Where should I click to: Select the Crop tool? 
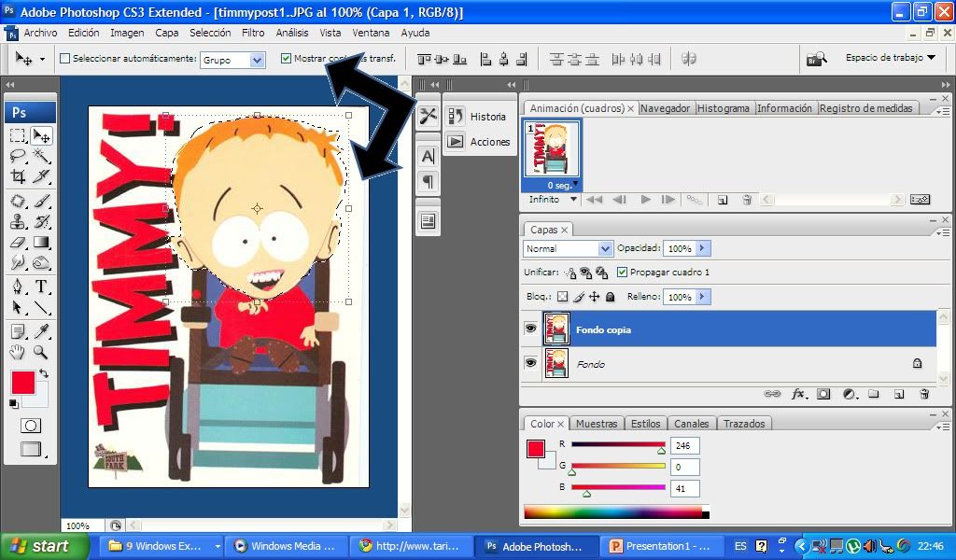coord(18,176)
